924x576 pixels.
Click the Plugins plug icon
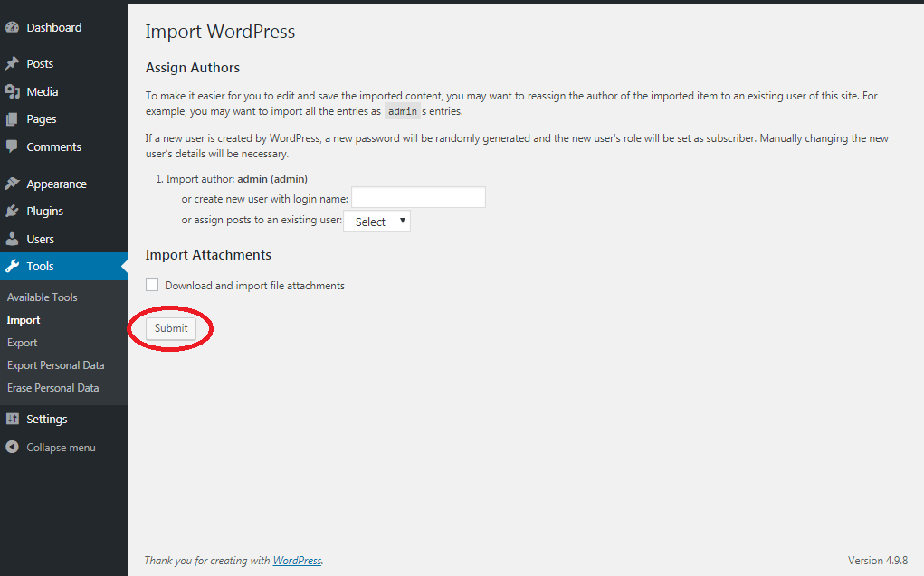[12, 211]
